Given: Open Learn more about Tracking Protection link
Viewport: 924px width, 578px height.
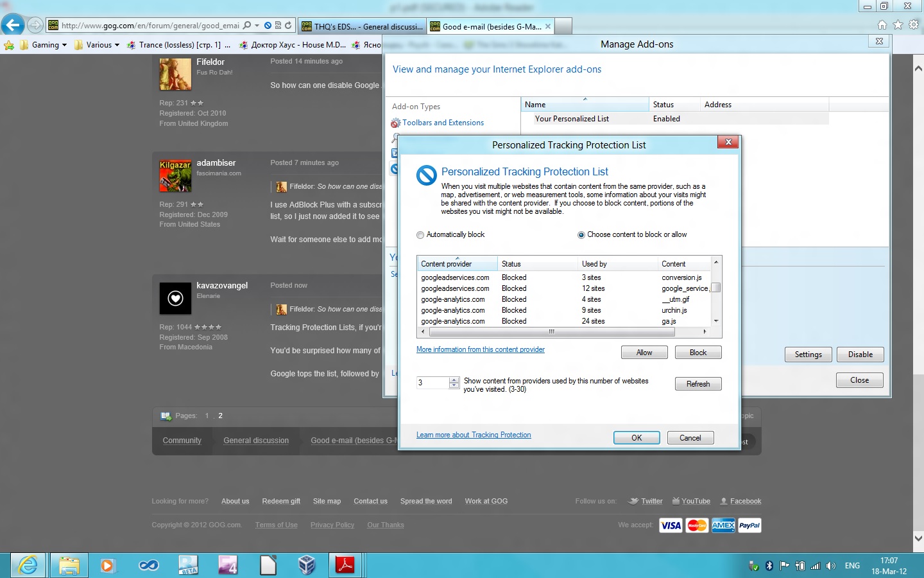Looking at the screenshot, I should 474,435.
